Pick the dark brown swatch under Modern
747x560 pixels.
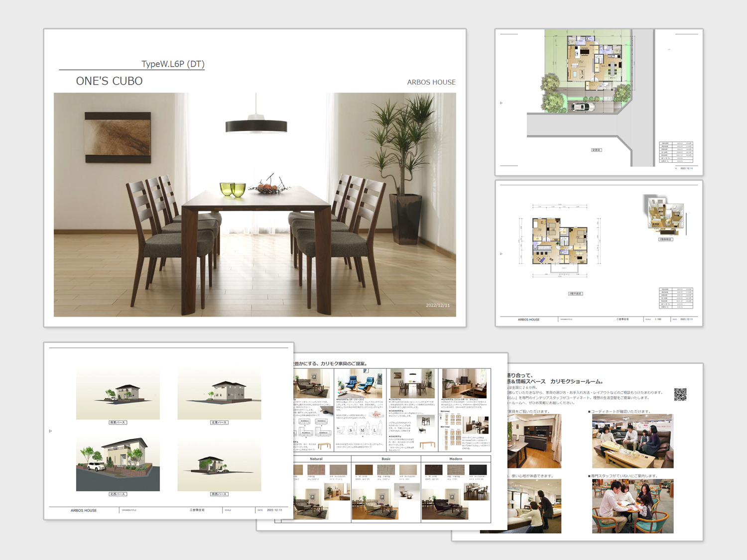(434, 469)
